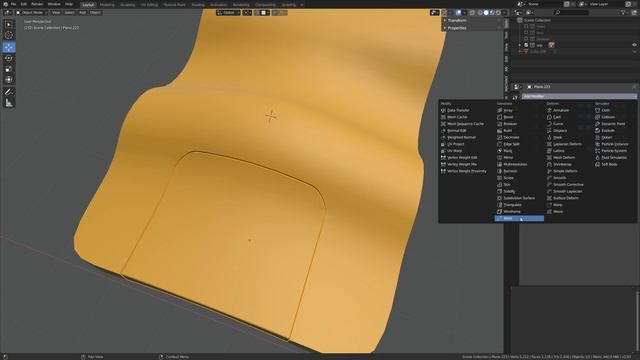Viewport: 640px width, 360px height.
Task: Toggle viewport overlays
Action: (458, 13)
